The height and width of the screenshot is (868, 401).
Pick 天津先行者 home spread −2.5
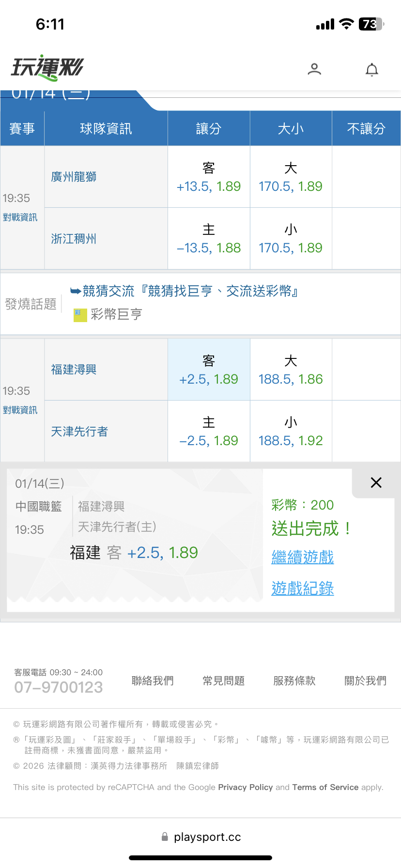tap(209, 432)
